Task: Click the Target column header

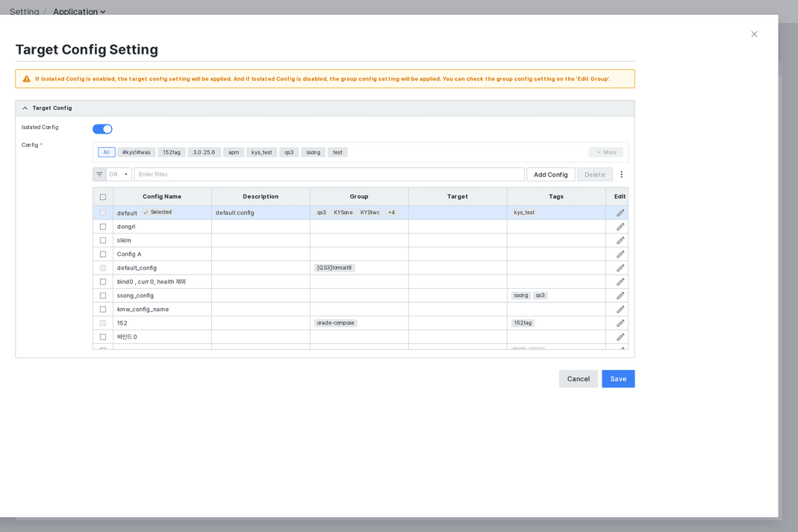Action: click(x=458, y=196)
